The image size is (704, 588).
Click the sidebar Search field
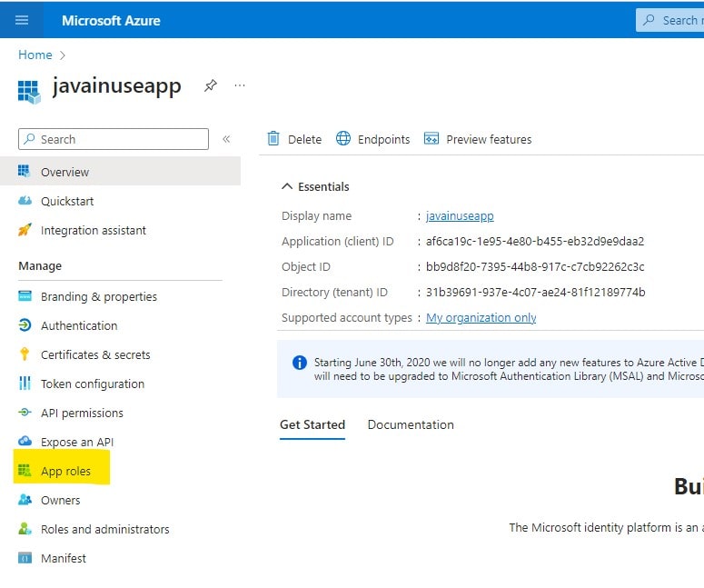pyautogui.click(x=114, y=139)
